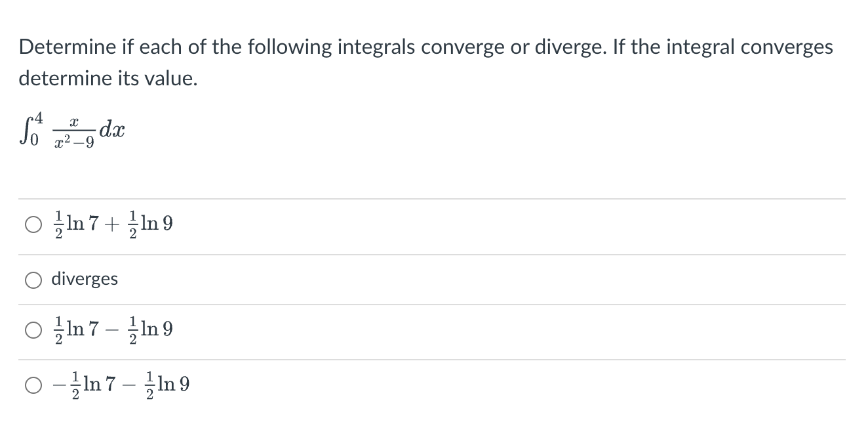Click the radio circle beside diverges
Viewport: 868px width, 424px height.
tap(33, 279)
